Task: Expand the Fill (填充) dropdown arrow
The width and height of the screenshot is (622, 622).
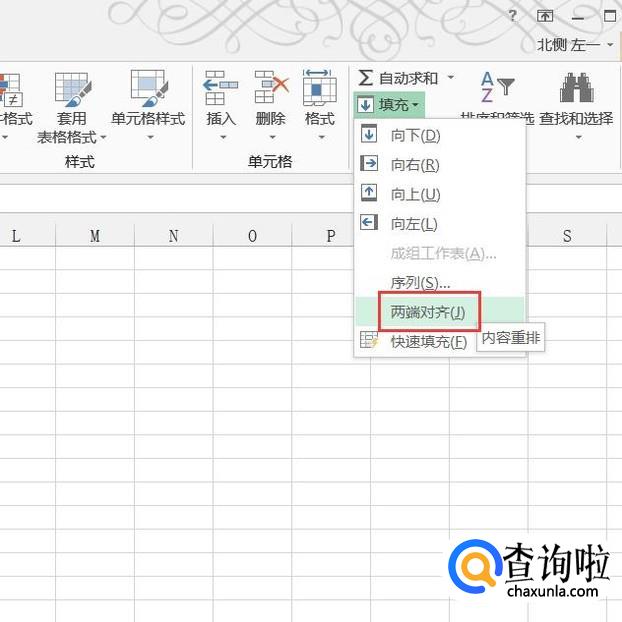Action: point(415,105)
